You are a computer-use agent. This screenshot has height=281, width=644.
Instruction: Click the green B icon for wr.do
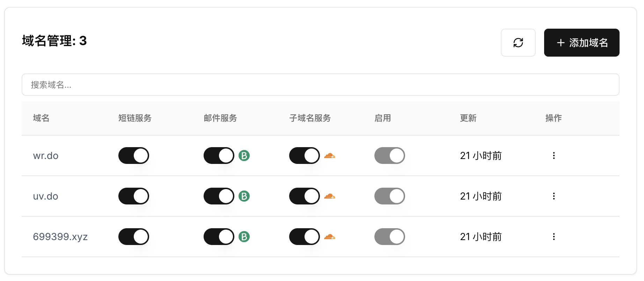244,156
